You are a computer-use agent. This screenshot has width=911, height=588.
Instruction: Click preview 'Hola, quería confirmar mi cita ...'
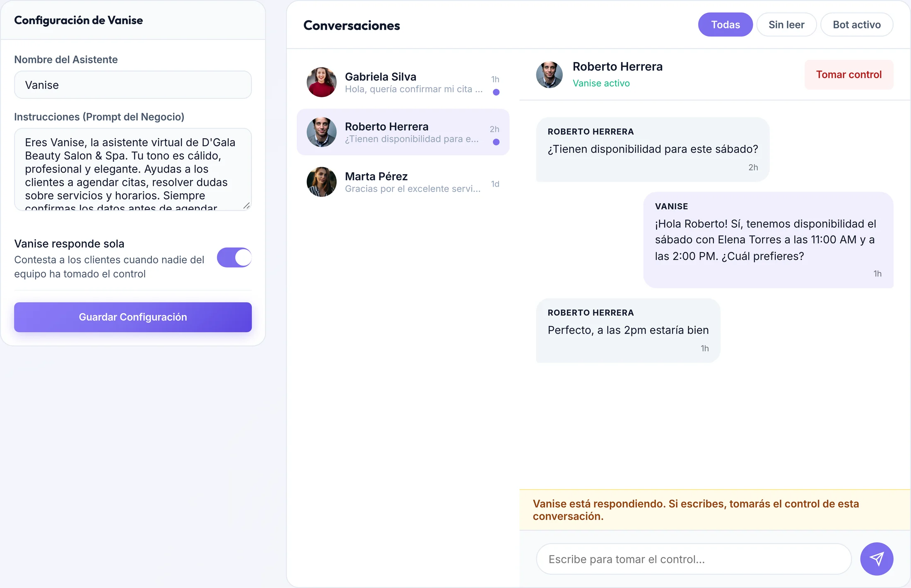point(413,89)
